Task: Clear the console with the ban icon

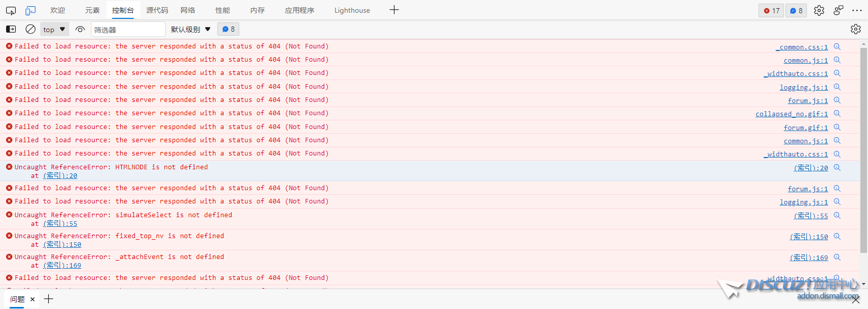Action: click(31, 29)
